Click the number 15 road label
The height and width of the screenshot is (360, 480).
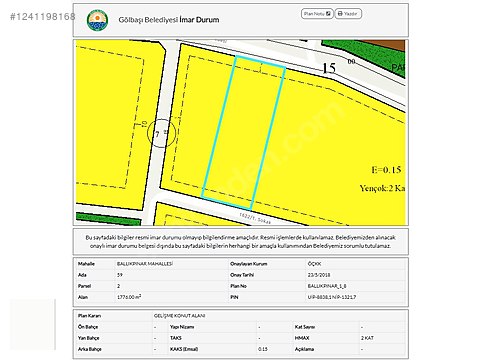(329, 68)
